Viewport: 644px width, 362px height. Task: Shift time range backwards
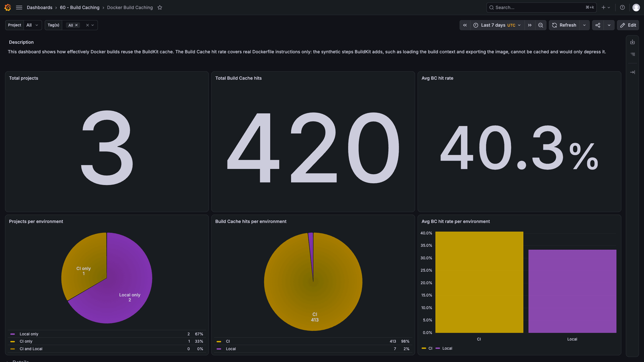pyautogui.click(x=465, y=25)
